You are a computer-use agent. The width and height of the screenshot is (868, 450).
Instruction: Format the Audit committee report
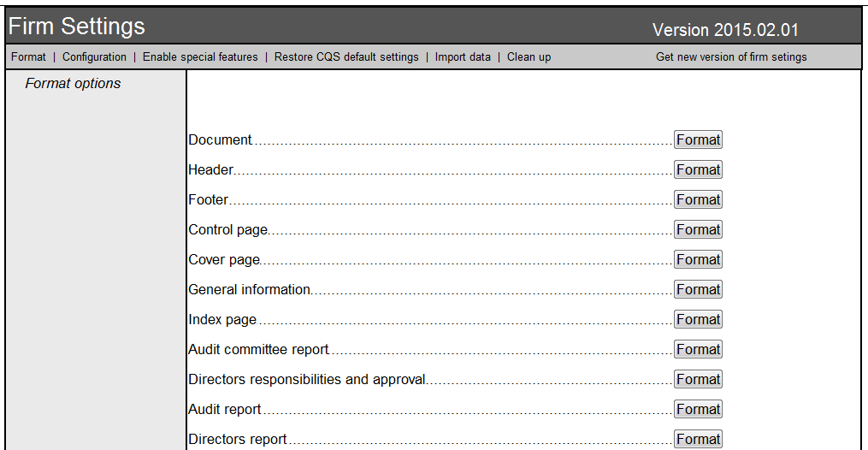(x=698, y=350)
